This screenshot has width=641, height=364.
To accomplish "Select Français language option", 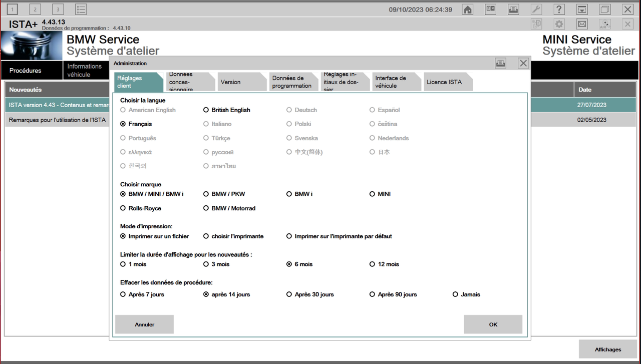I will [x=136, y=124].
